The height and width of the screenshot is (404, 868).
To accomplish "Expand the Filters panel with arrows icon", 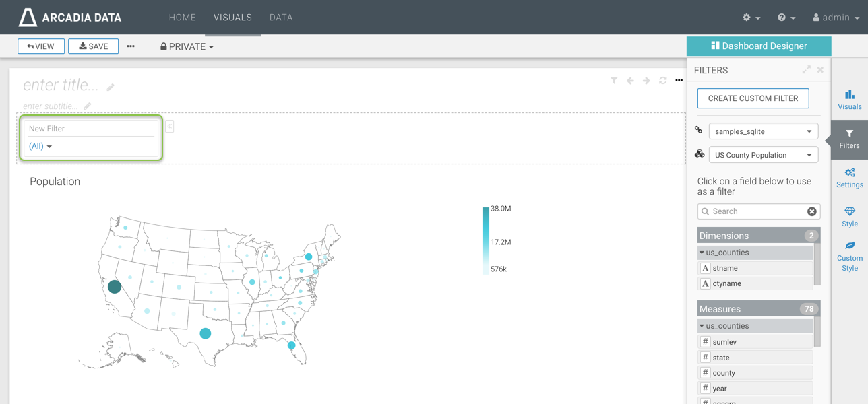I will (806, 70).
